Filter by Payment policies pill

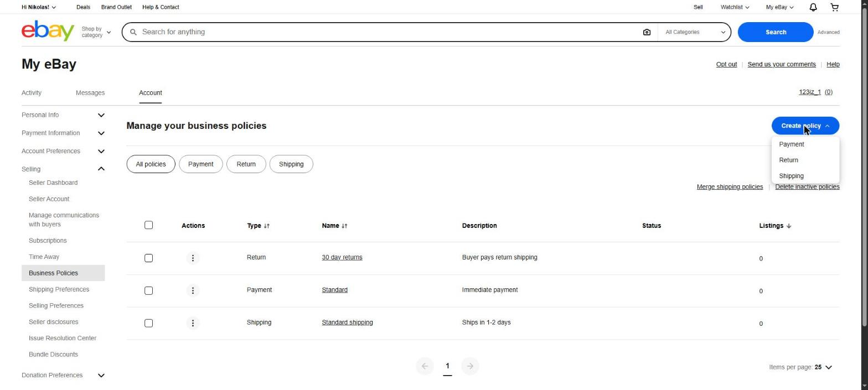click(x=200, y=164)
